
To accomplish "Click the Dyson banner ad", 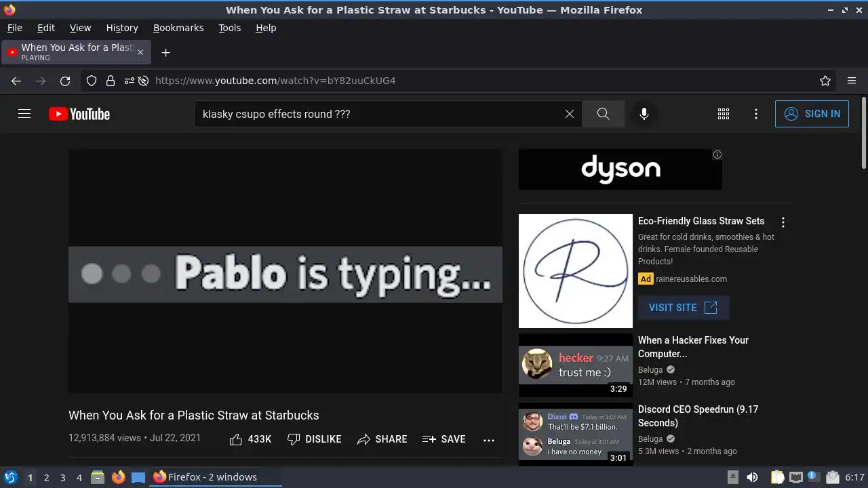I will pyautogui.click(x=620, y=169).
